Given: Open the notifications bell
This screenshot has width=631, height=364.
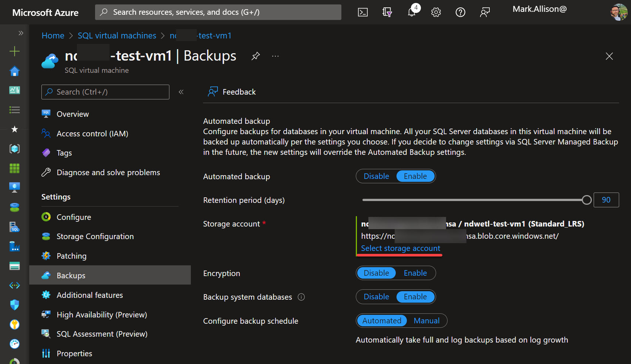Looking at the screenshot, I should (x=412, y=12).
